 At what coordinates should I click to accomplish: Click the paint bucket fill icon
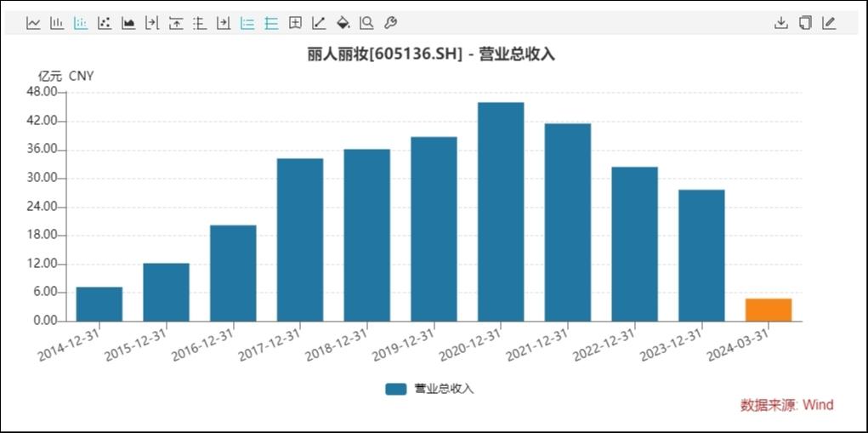343,23
